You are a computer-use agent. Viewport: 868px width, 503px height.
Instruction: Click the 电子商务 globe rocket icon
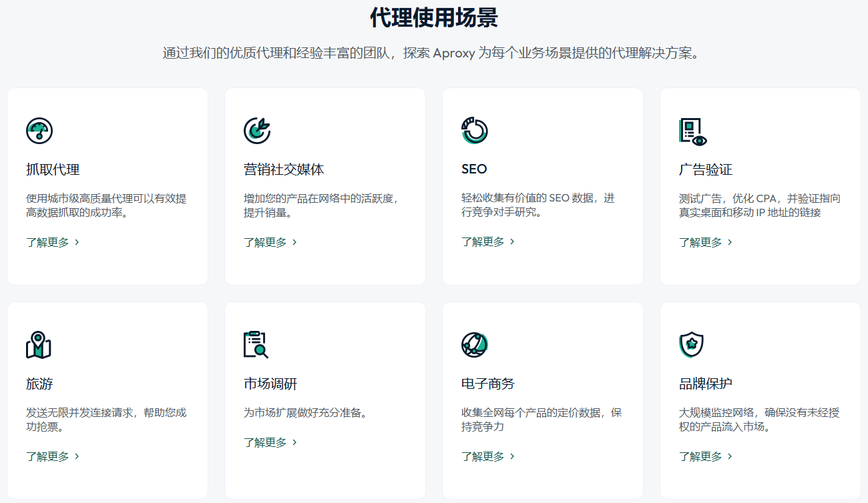click(x=475, y=345)
